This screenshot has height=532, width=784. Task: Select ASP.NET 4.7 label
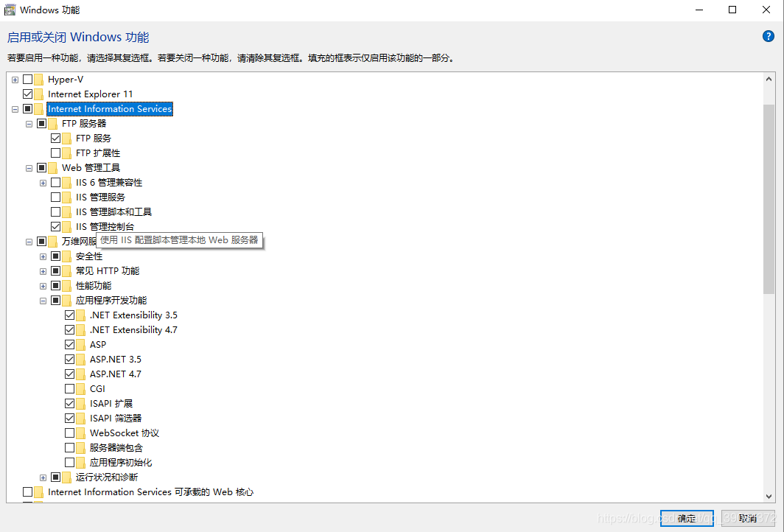(x=116, y=374)
